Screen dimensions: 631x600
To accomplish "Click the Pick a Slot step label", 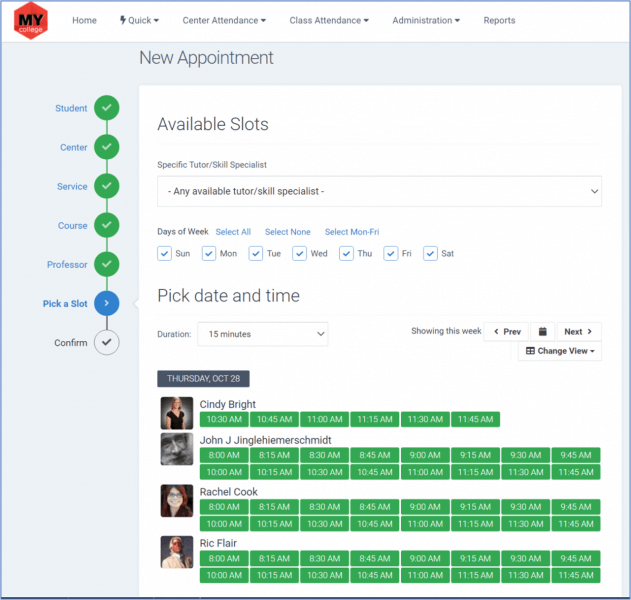I will point(65,303).
